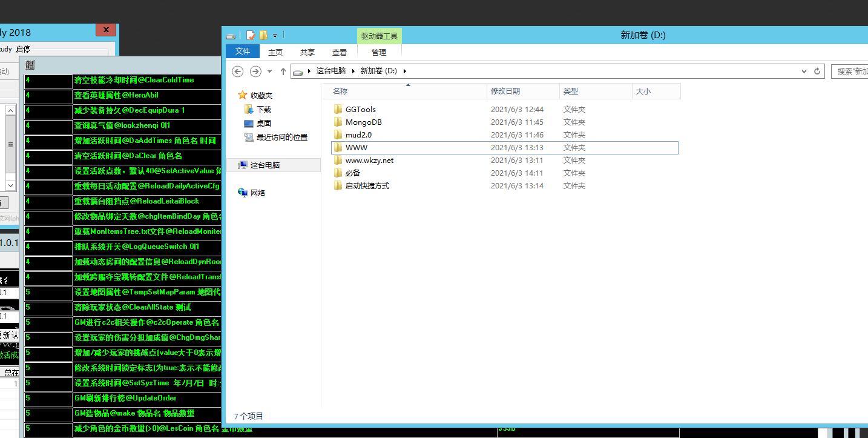Click the Back navigation arrow in Explorer
Image resolution: width=868 pixels, height=438 pixels.
(238, 71)
